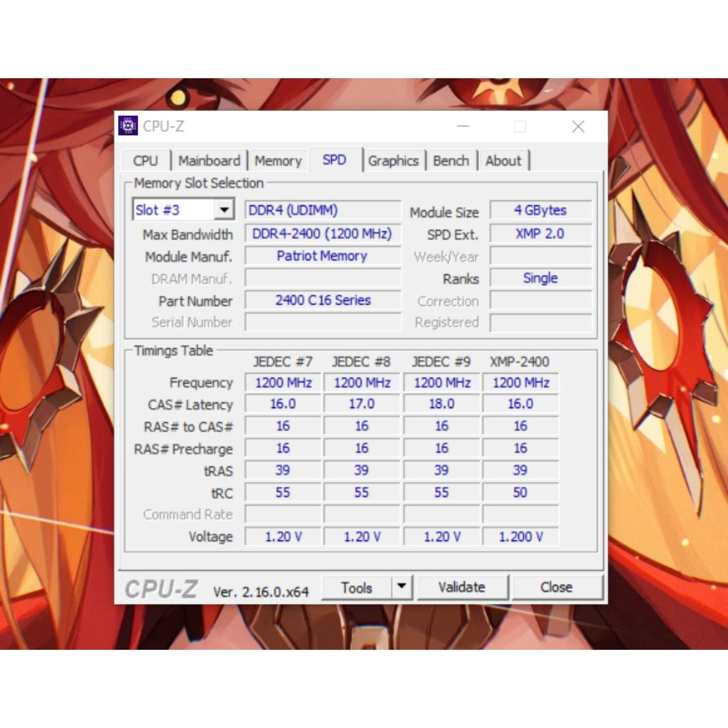728x728 pixels.
Task: Click XMP-2400 CAS# Latency 16.0 cell
Action: [x=520, y=404]
